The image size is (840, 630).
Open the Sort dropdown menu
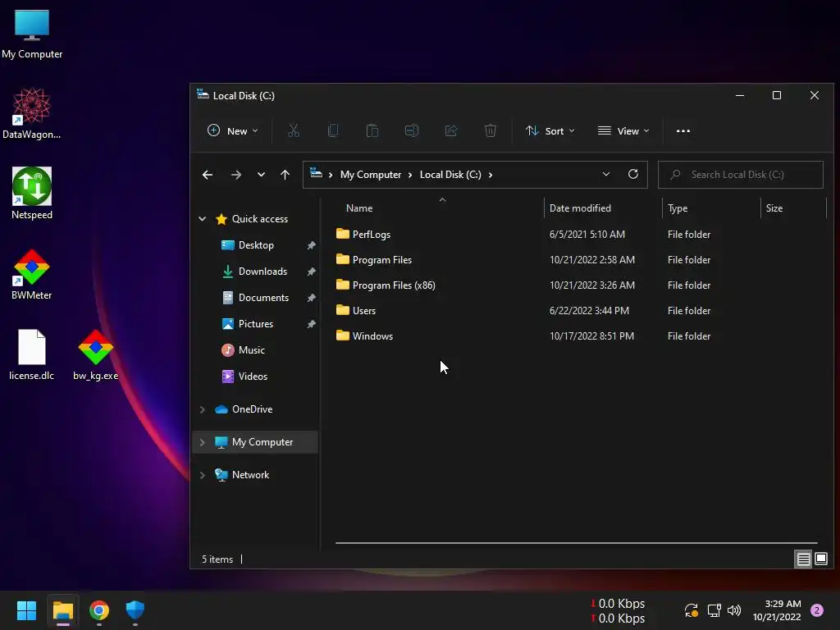click(550, 130)
